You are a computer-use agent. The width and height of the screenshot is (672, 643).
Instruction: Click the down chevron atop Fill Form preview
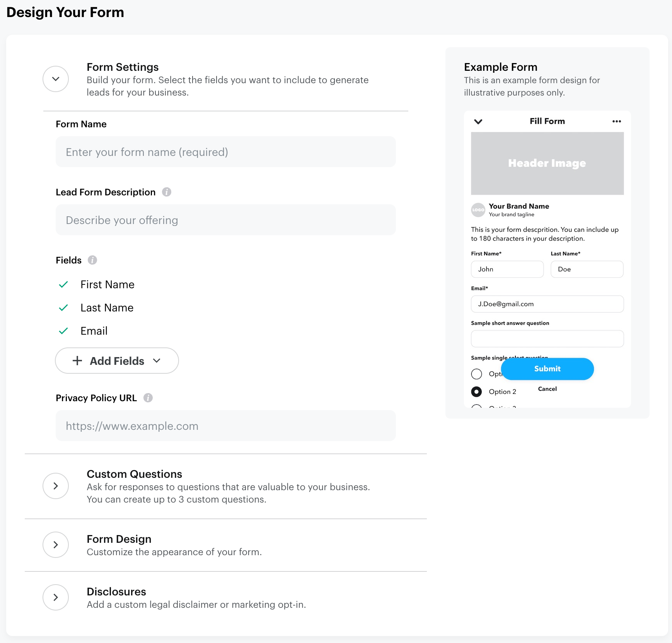click(x=478, y=121)
